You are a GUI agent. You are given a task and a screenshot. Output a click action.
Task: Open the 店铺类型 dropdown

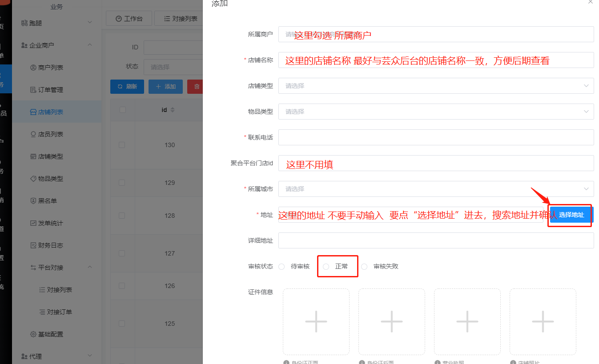pos(435,86)
